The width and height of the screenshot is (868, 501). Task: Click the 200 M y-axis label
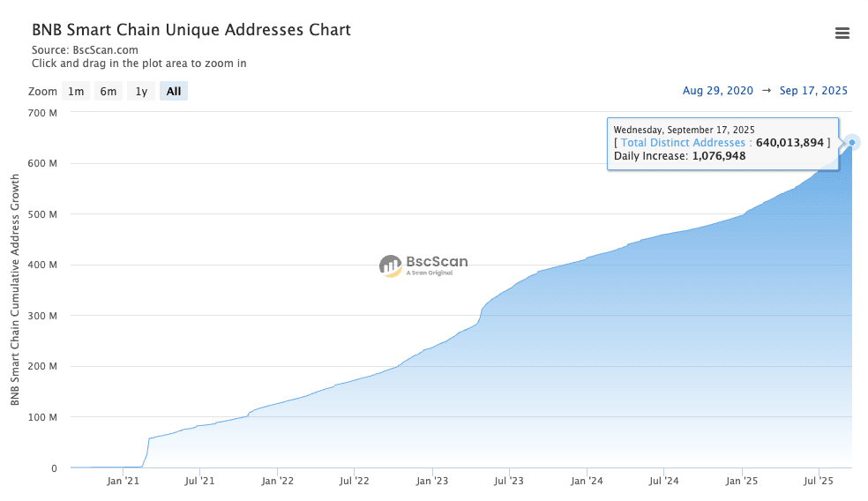pyautogui.click(x=42, y=366)
